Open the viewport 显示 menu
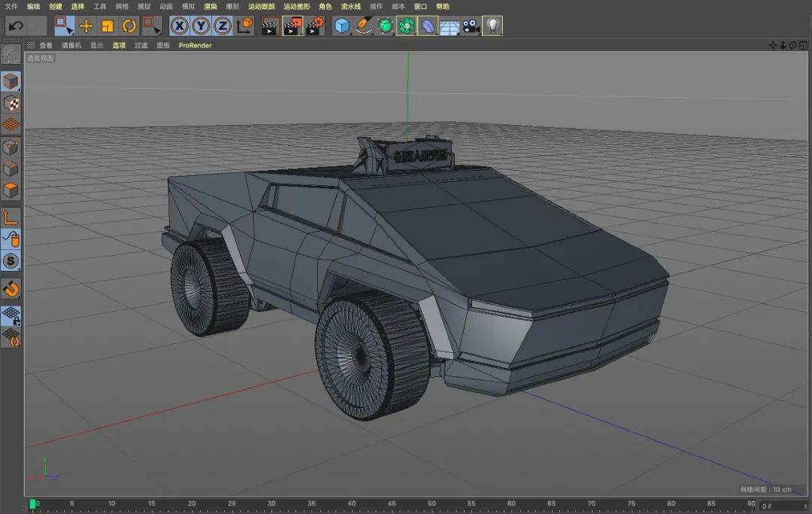This screenshot has width=812, height=514. [97, 45]
